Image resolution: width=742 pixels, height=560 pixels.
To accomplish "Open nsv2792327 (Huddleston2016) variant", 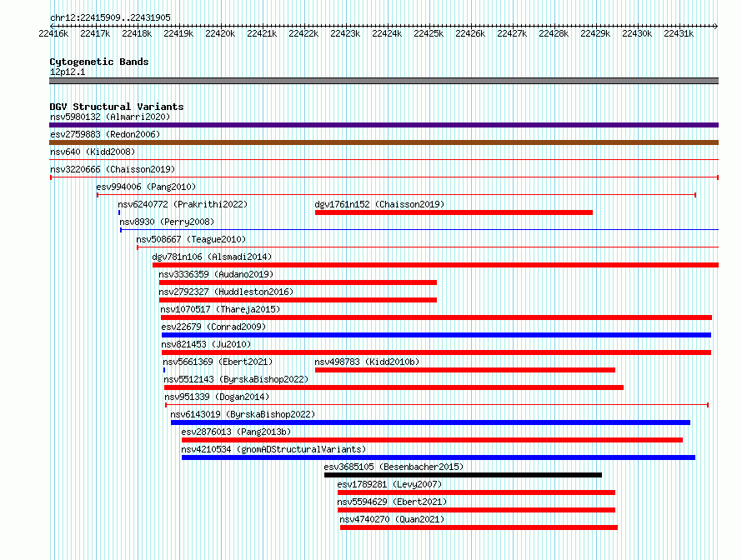I will pos(226,292).
